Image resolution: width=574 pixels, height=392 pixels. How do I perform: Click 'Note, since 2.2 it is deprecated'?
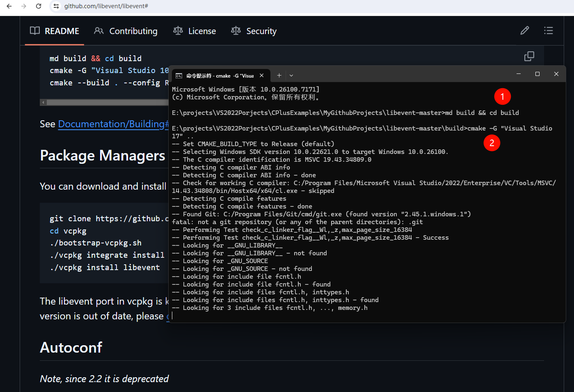[x=104, y=379]
